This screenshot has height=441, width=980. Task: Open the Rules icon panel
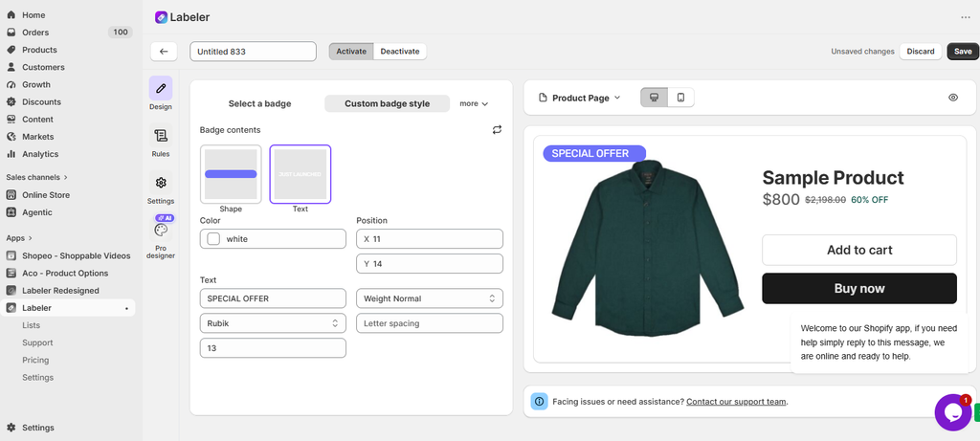point(161,136)
